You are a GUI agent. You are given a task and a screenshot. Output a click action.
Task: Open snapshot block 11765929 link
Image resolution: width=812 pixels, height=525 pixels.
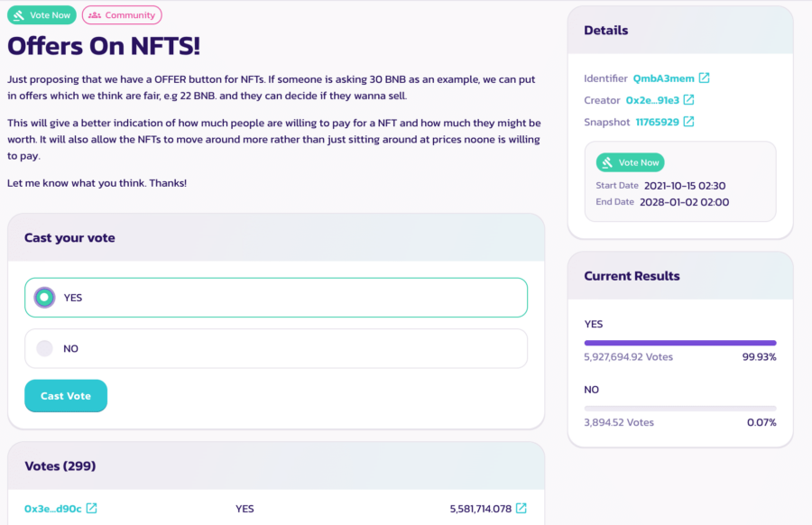coord(658,122)
